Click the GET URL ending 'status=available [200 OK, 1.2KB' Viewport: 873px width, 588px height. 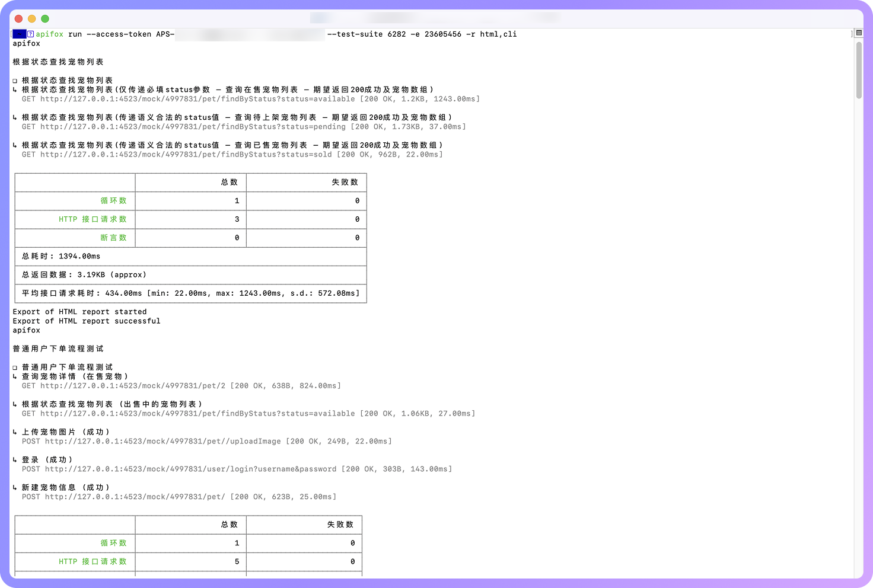coord(251,99)
